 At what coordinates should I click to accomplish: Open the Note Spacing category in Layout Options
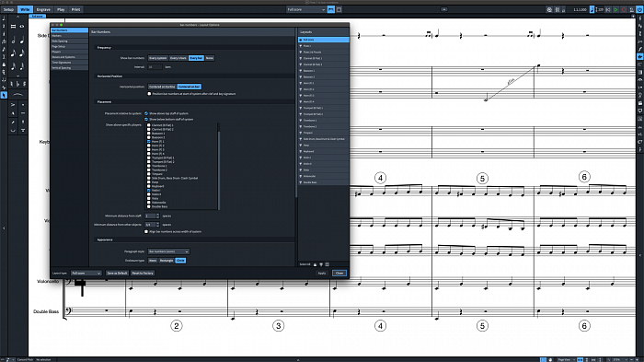point(69,41)
